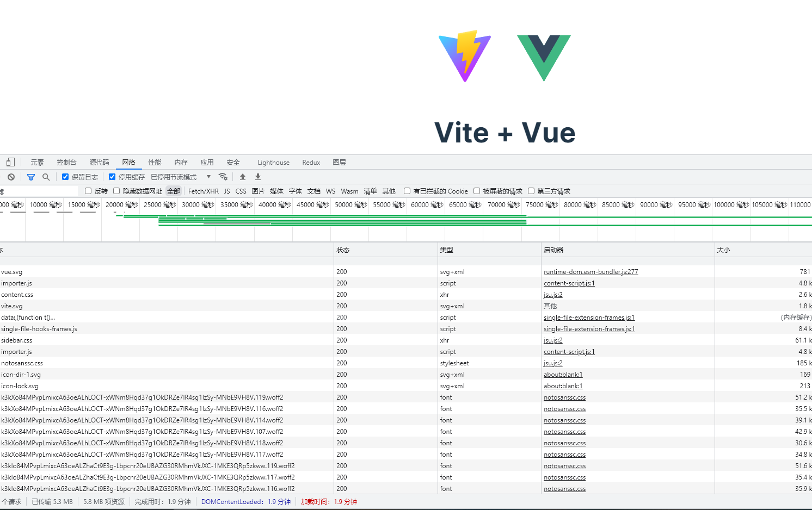Screen dimensions: 812x510
Task: Open the 安全 tab
Action: click(x=233, y=162)
